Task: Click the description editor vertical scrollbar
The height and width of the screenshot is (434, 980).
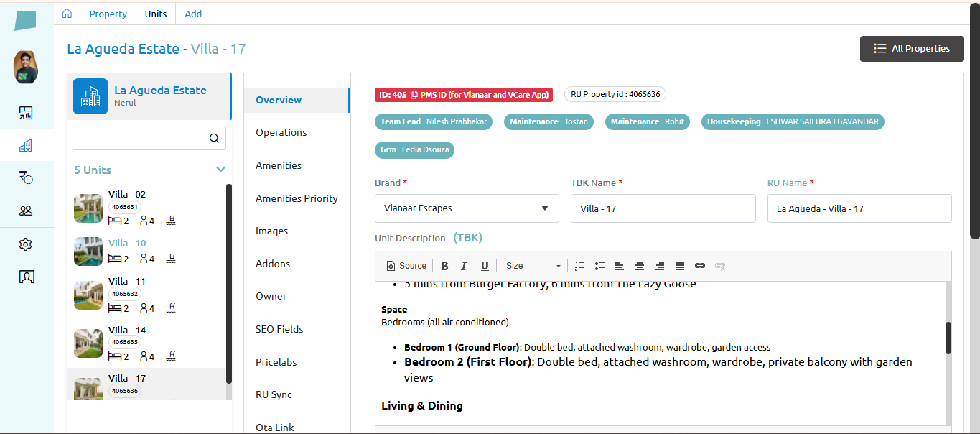Action: pos(948,338)
